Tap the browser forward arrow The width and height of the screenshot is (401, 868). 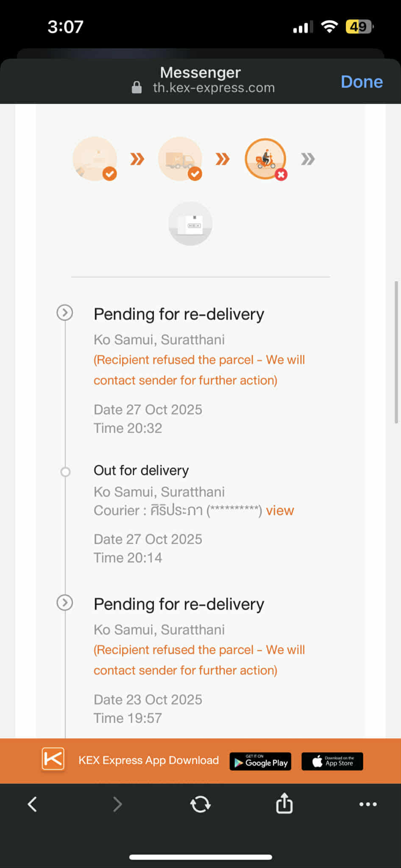tap(117, 804)
